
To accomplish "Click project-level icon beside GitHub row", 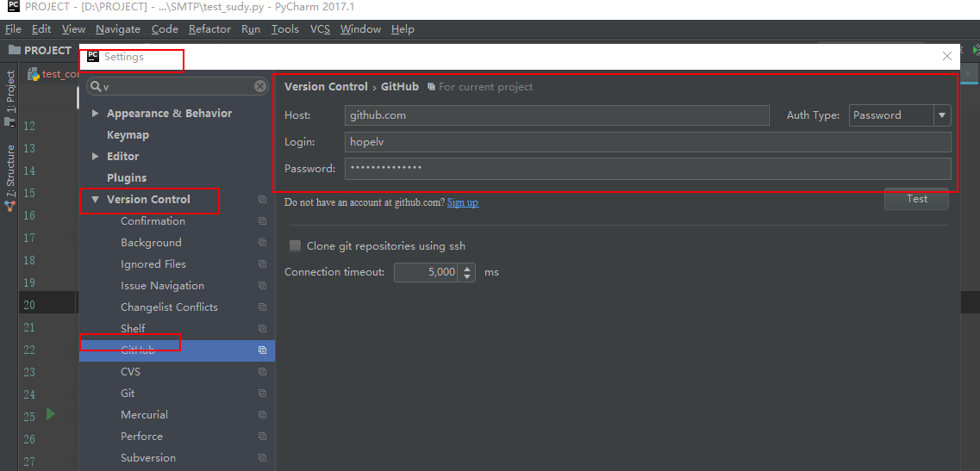I will click(263, 350).
